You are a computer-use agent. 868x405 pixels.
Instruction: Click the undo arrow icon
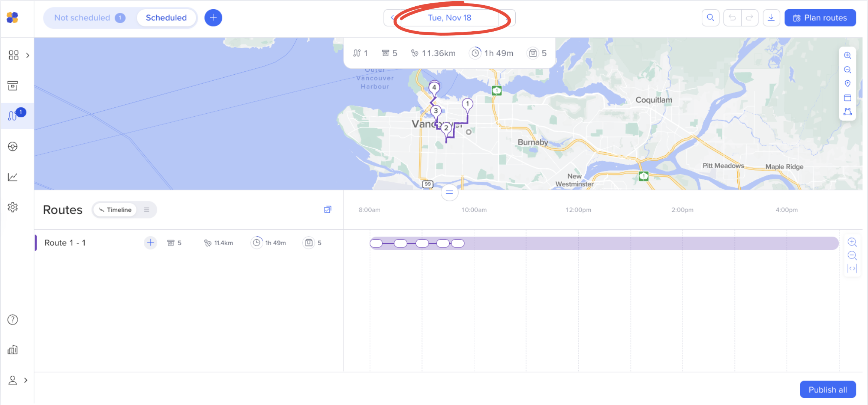(732, 18)
